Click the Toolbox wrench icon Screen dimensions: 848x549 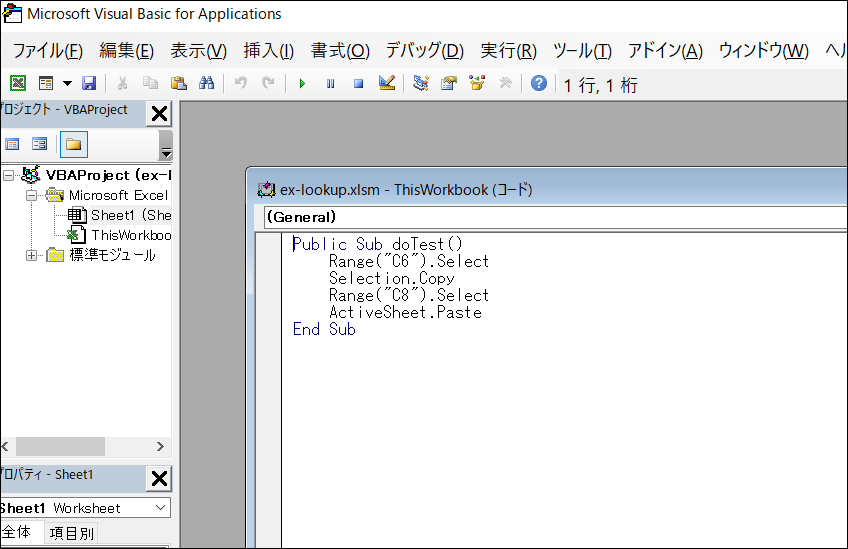505,83
